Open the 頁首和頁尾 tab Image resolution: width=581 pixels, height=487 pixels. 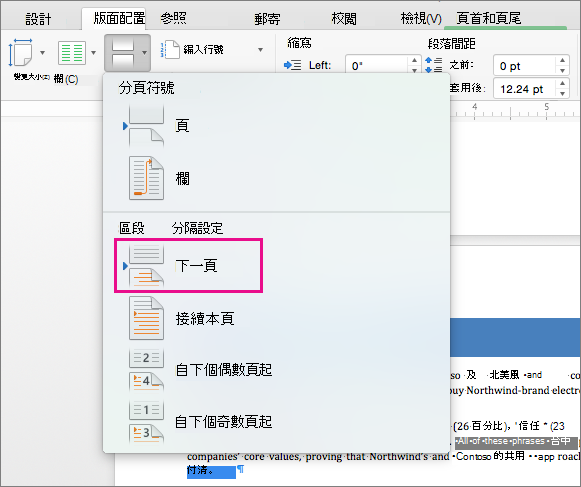pos(488,18)
